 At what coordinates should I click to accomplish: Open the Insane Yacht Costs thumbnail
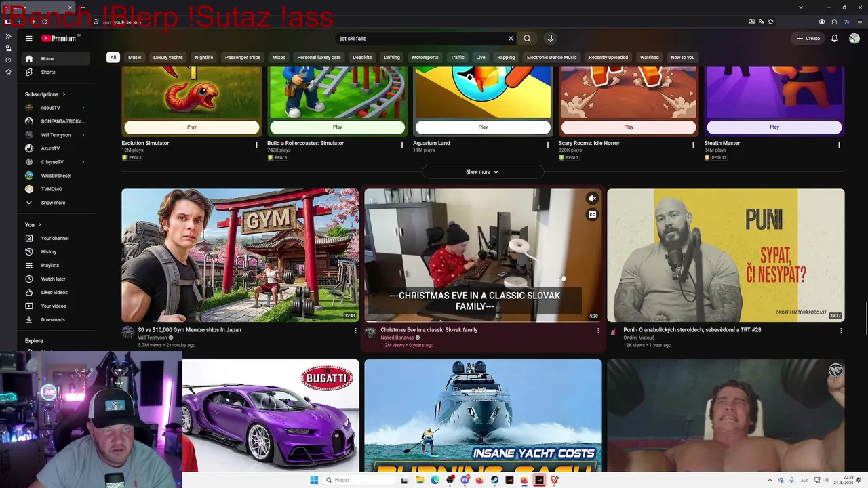click(483, 415)
